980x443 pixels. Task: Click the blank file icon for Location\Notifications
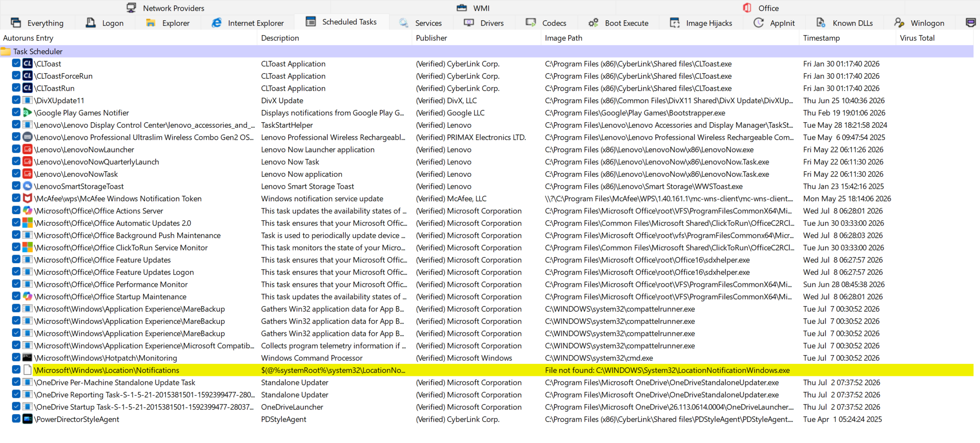coord(28,370)
